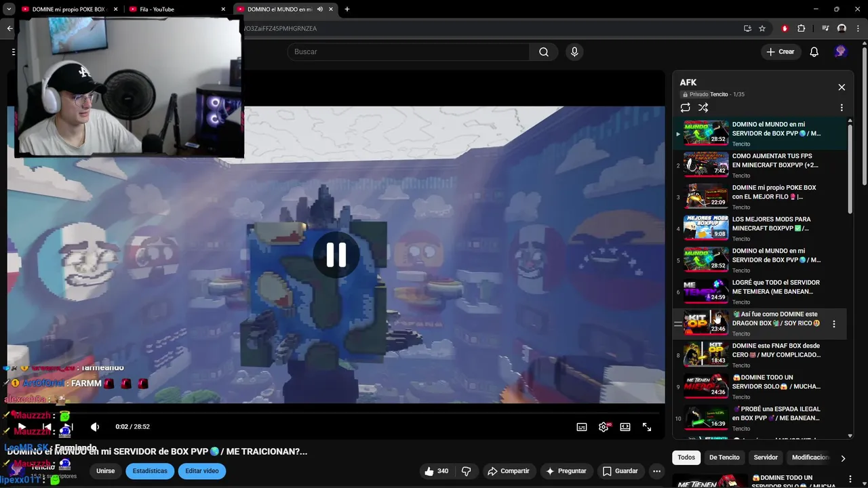Screen dimensions: 868x488
Task: Close the AFK playlist panel
Action: click(842, 87)
